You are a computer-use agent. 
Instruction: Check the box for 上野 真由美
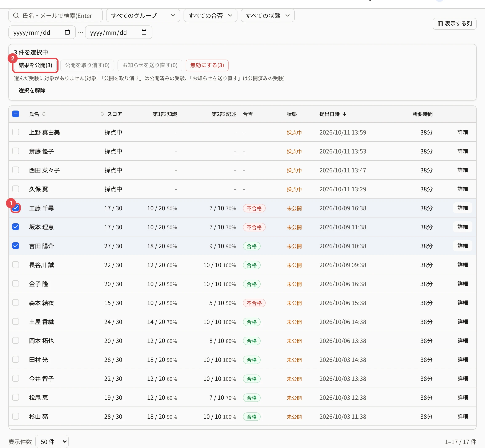[16, 132]
